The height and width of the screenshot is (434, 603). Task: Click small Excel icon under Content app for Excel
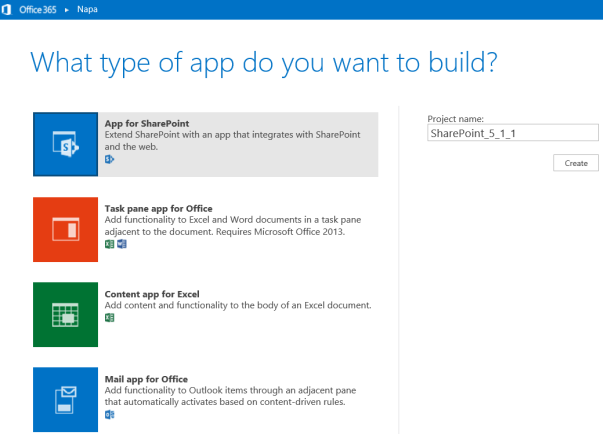point(109,318)
